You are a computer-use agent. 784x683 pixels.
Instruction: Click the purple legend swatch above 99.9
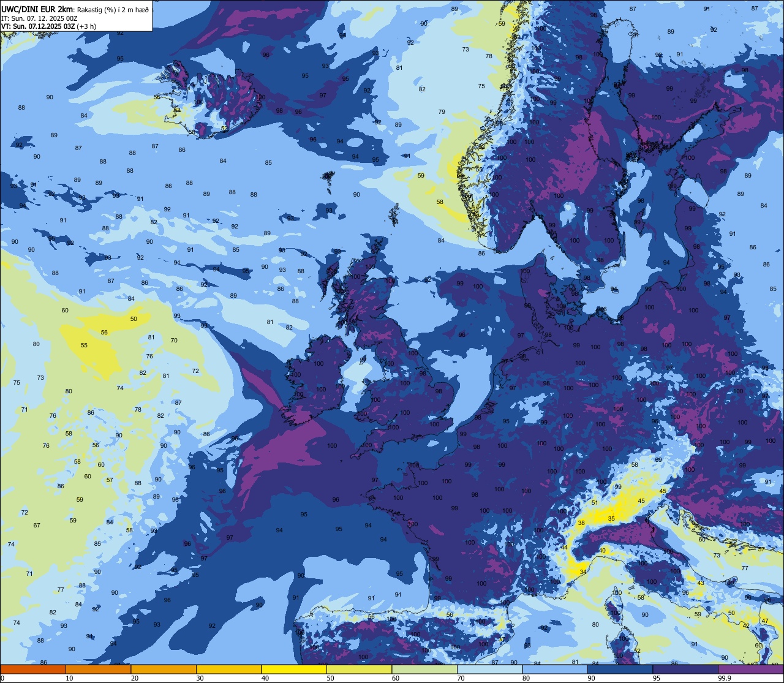[x=750, y=669]
